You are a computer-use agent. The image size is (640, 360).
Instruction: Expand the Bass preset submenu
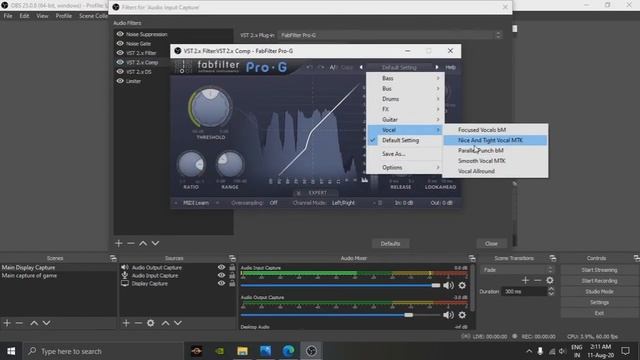click(x=405, y=78)
